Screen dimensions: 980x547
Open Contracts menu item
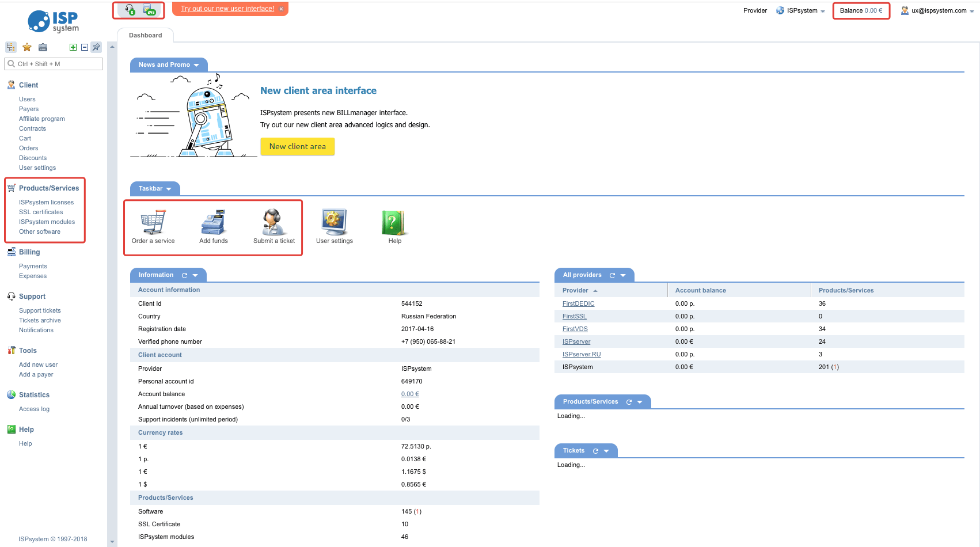(x=32, y=128)
